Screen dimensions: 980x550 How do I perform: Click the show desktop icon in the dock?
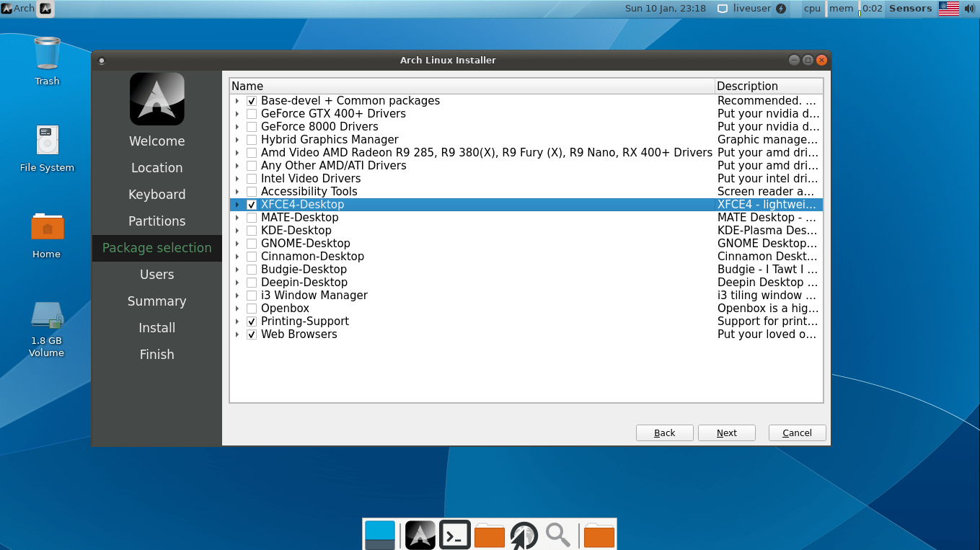[380, 535]
